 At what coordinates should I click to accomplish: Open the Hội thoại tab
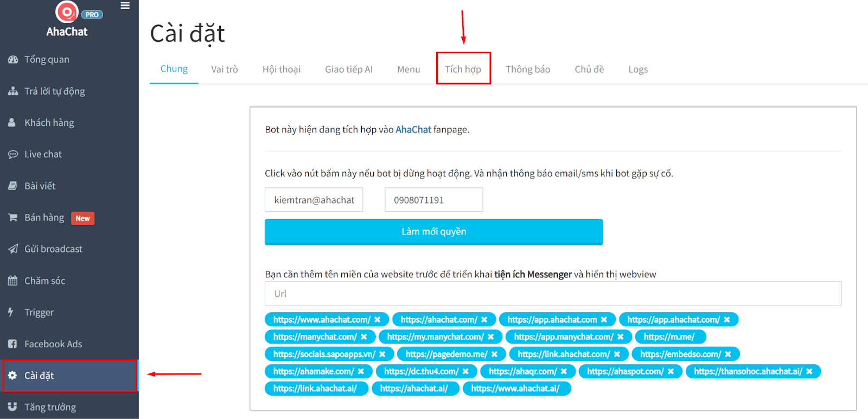click(x=282, y=69)
